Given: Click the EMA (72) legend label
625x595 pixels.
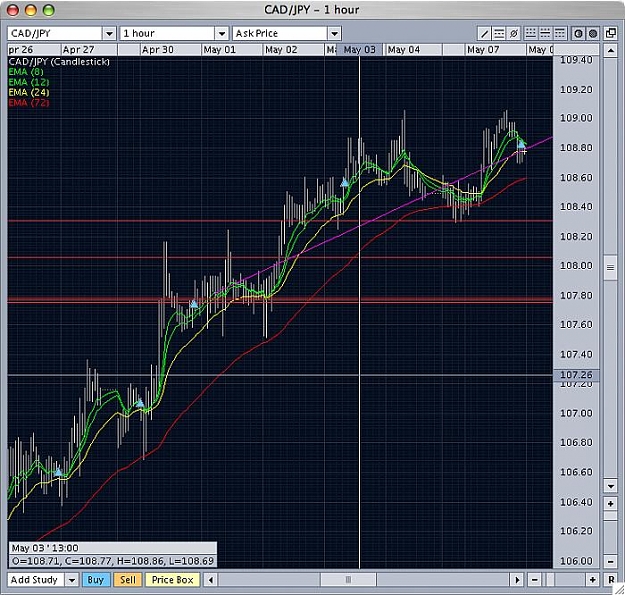Looking at the screenshot, I should [29, 103].
